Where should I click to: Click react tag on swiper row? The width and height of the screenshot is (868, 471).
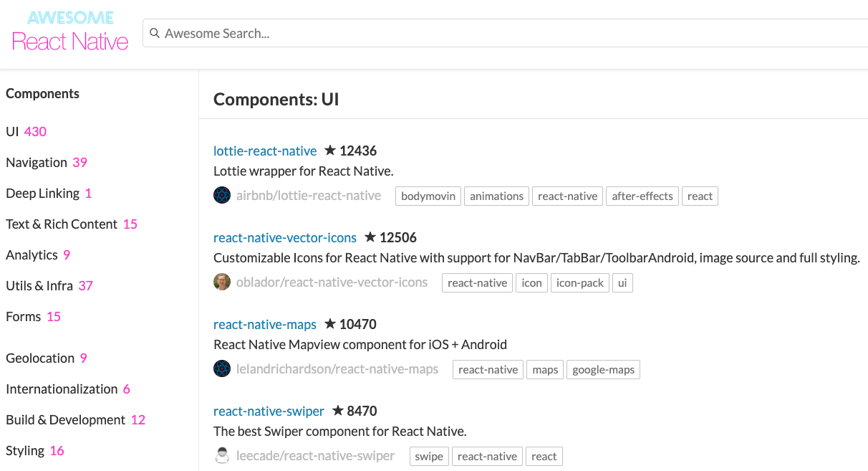click(544, 456)
